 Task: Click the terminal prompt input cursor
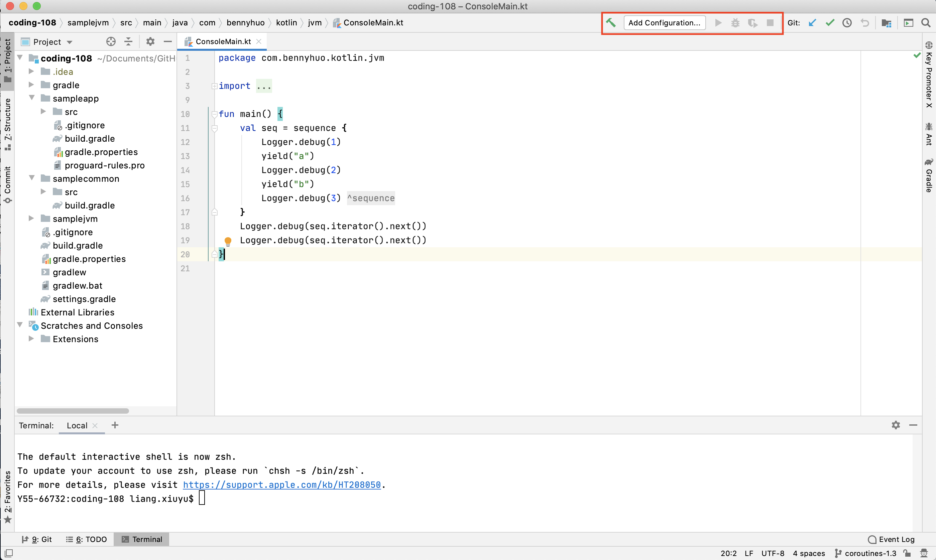click(x=202, y=498)
